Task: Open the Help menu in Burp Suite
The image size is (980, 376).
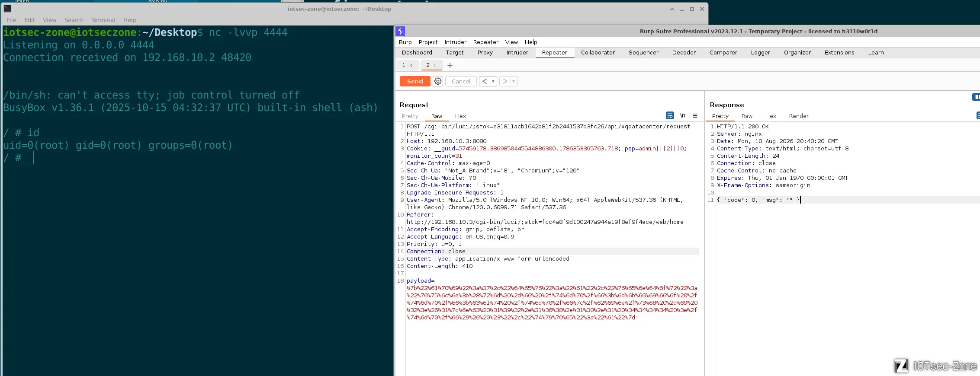Action: [x=531, y=42]
